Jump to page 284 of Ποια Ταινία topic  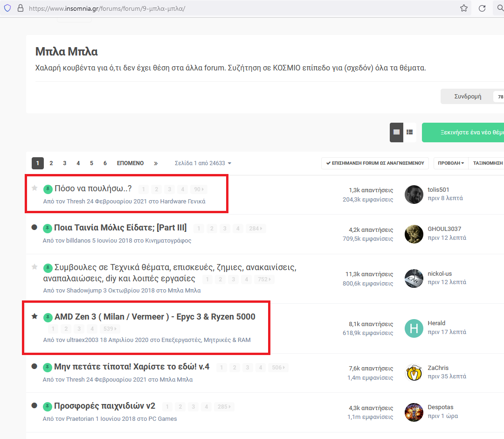tap(255, 228)
